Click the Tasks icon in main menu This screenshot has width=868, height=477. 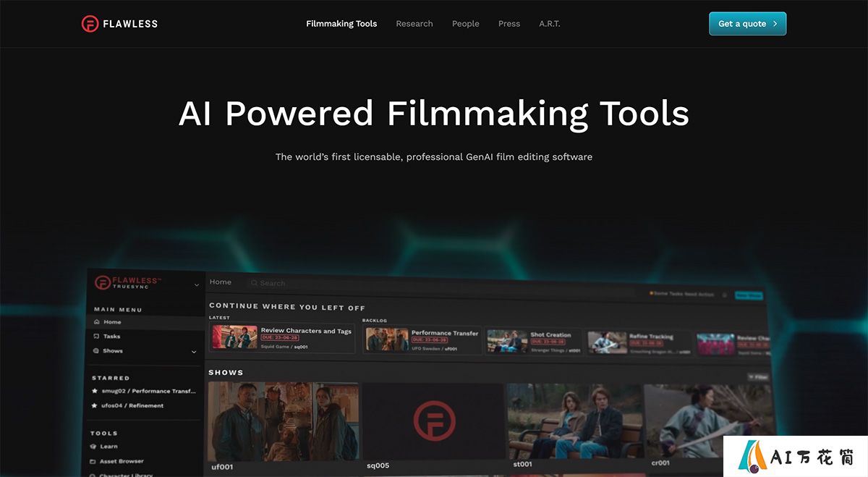point(97,336)
